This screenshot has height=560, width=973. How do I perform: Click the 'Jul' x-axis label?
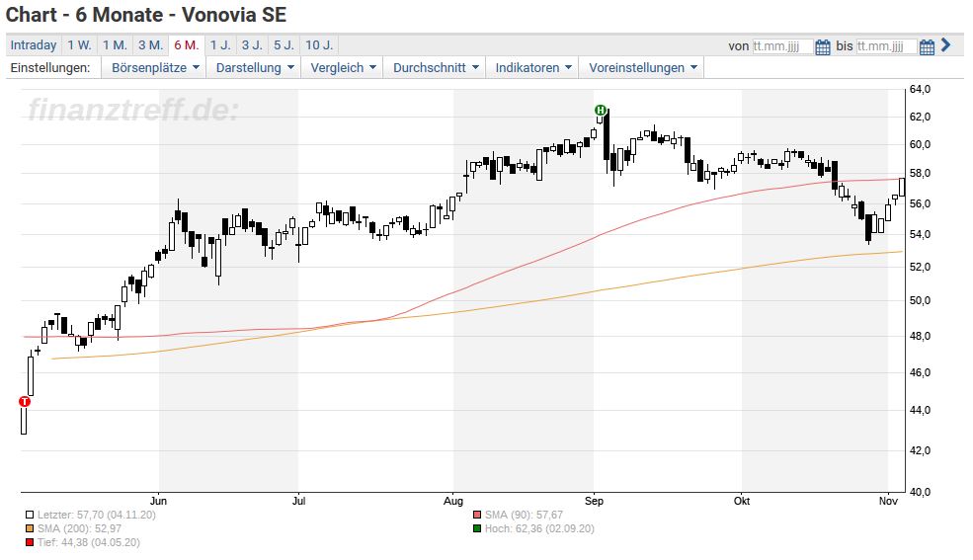[298, 501]
